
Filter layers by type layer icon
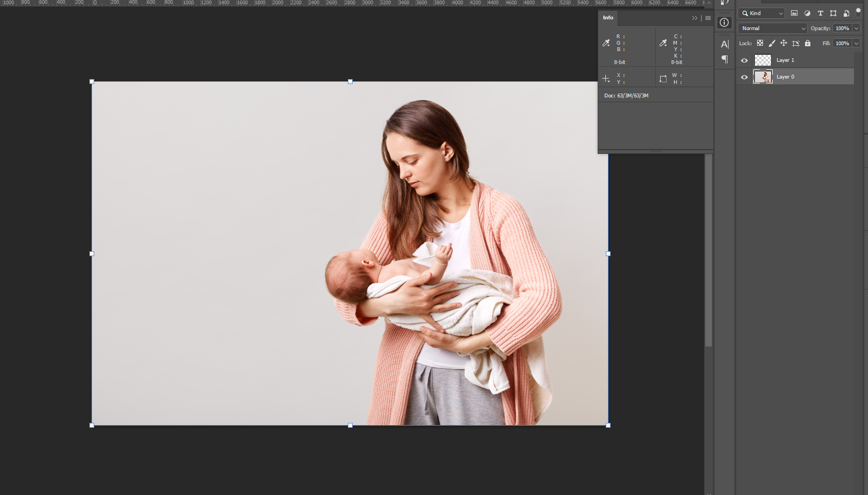point(820,13)
